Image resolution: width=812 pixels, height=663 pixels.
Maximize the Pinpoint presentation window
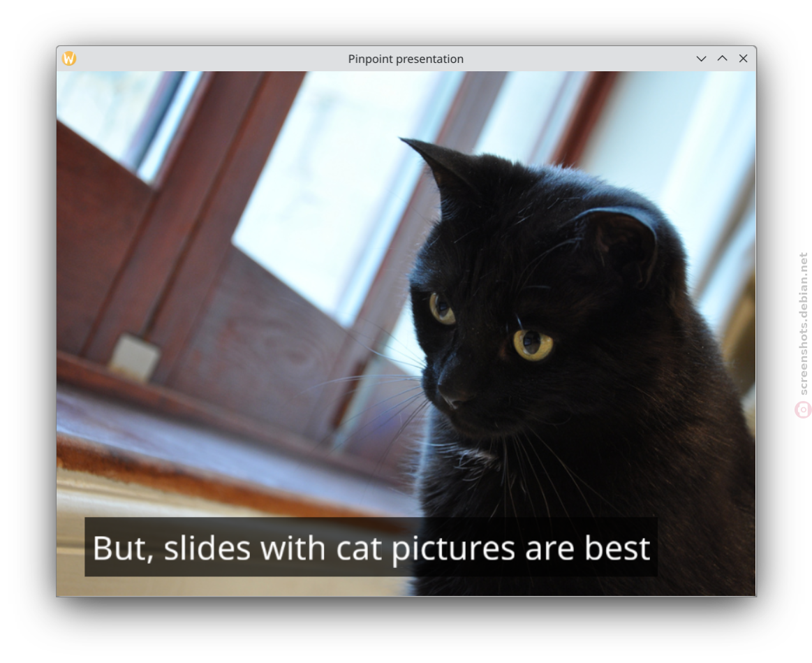click(723, 59)
